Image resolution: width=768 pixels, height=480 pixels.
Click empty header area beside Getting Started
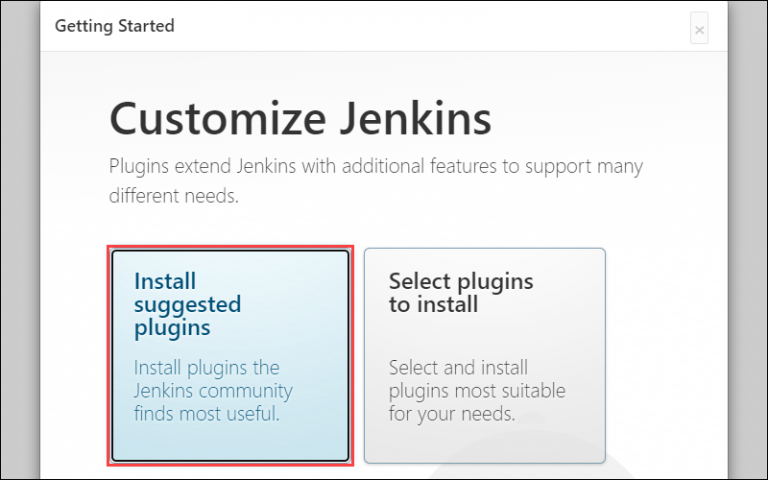pos(431,26)
